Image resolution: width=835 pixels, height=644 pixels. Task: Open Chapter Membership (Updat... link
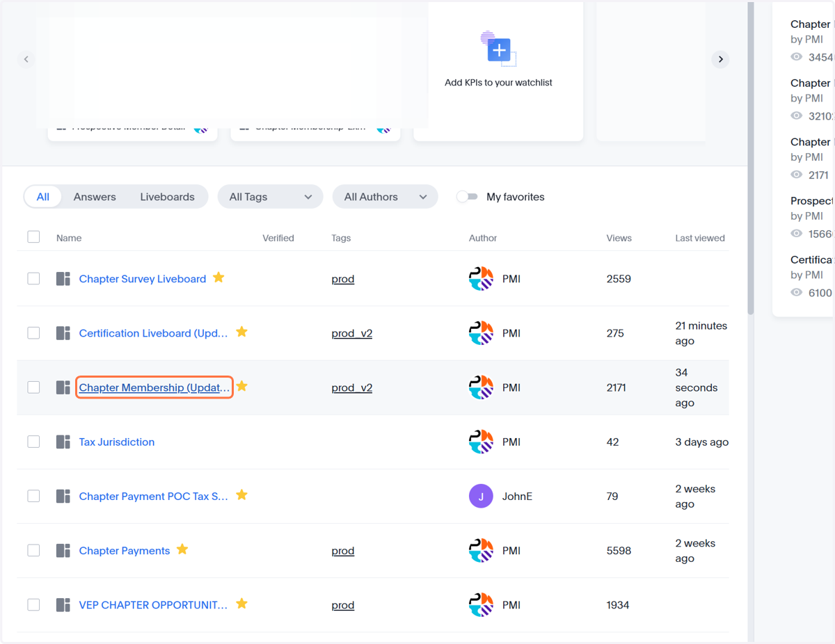click(154, 387)
